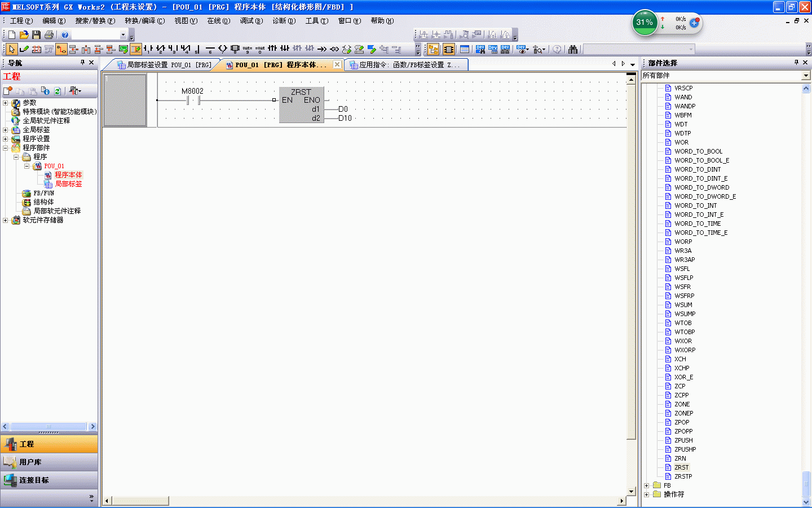The height and width of the screenshot is (508, 812).
Task: Insert a coil element from toolbar
Action: [222, 50]
